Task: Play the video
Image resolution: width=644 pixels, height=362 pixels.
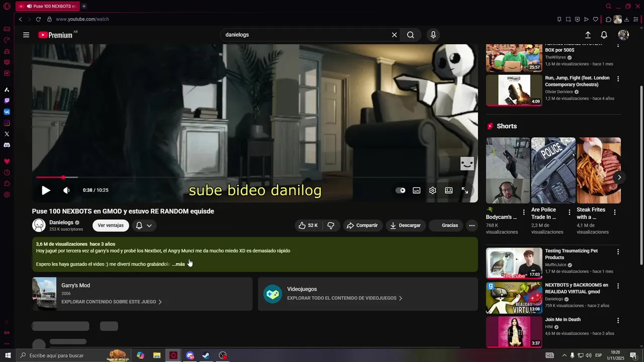Action: pyautogui.click(x=46, y=190)
